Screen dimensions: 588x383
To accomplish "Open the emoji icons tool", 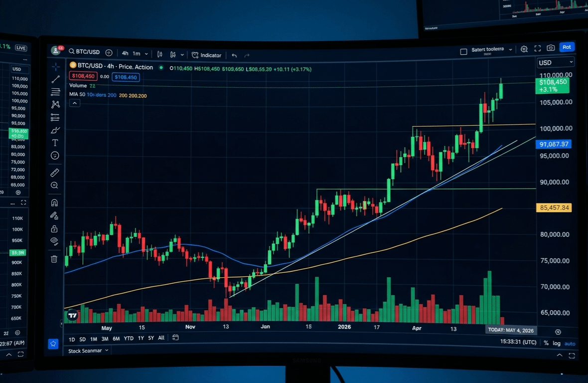I will pyautogui.click(x=55, y=155).
